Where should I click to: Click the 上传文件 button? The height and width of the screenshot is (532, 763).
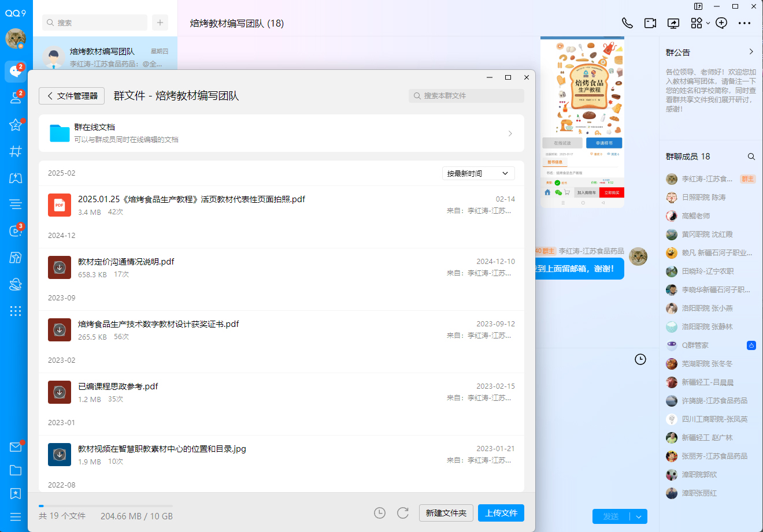[501, 513]
